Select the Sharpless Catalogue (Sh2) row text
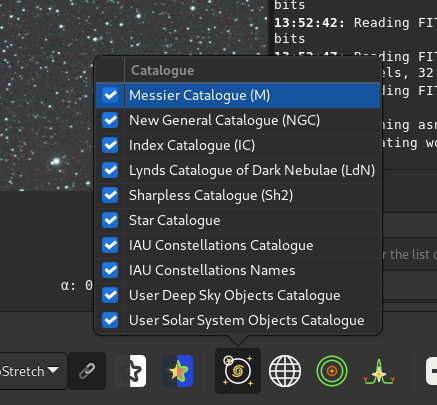Screen dimensions: 437x405 pos(211,195)
